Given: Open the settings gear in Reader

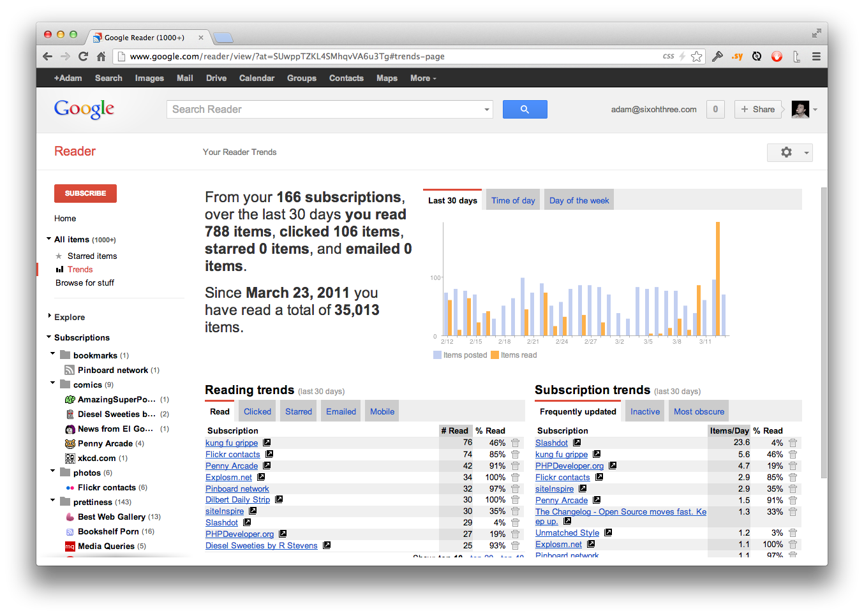Looking at the screenshot, I should click(x=786, y=152).
